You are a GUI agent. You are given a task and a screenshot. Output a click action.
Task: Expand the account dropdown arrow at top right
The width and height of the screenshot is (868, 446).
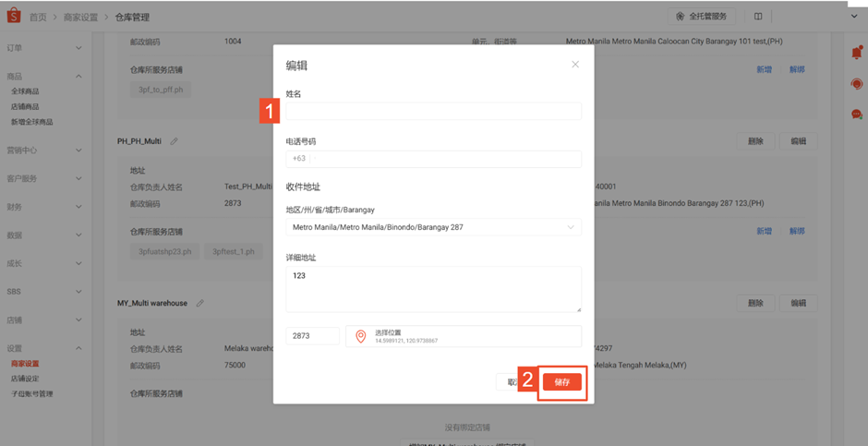[x=853, y=17]
